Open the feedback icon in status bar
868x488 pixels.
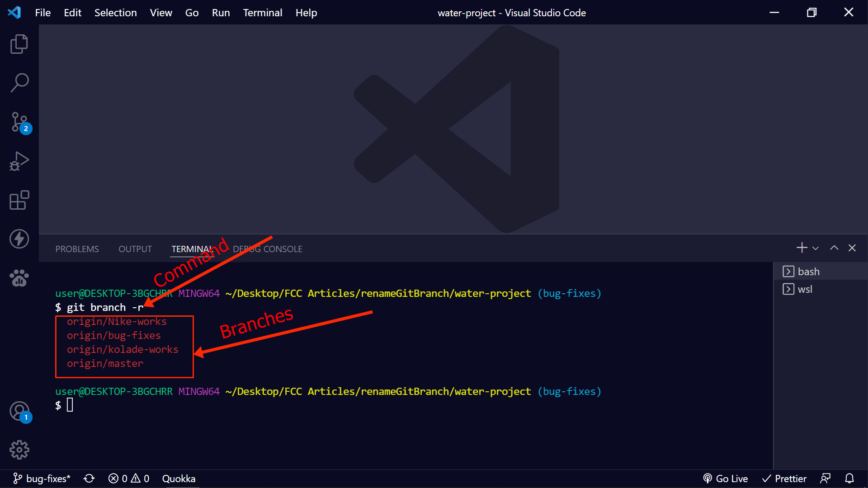[826, 479]
